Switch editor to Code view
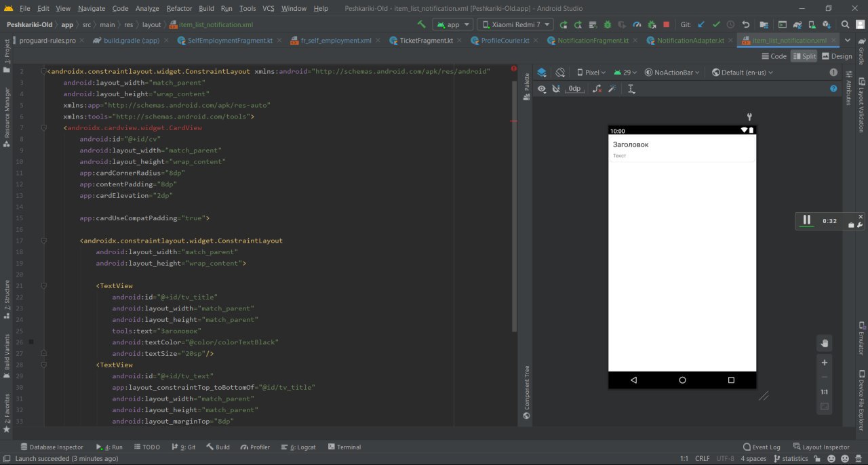 pyautogui.click(x=774, y=56)
